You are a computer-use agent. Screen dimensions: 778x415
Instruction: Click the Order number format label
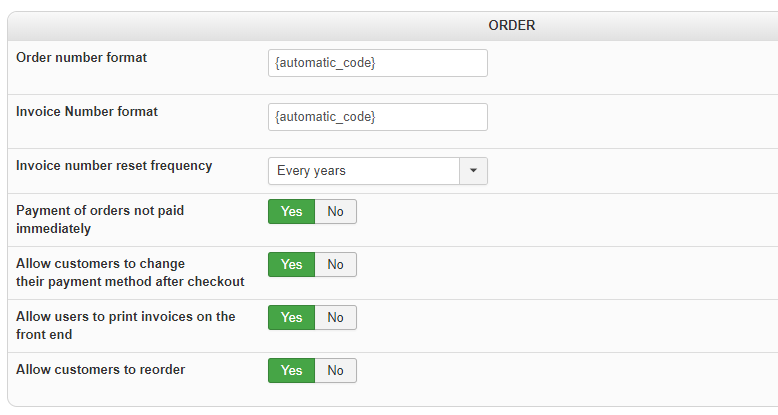[82, 58]
